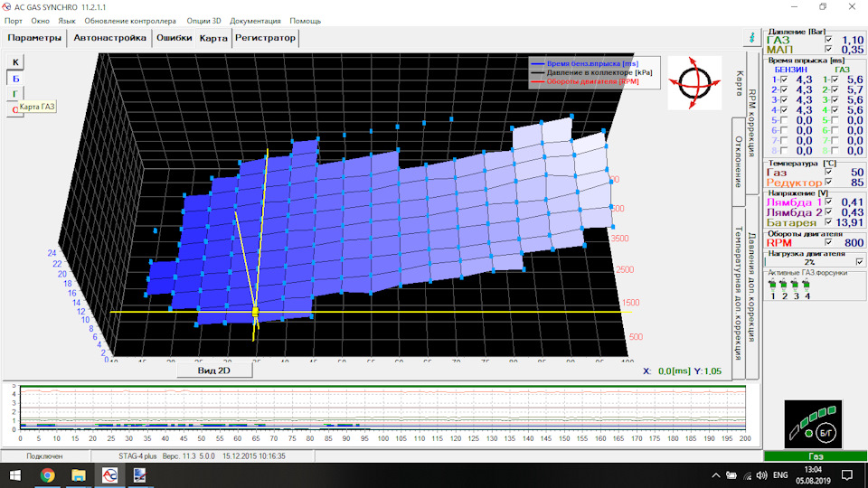Click the STAG-4 plus version status text

[x=202, y=456]
